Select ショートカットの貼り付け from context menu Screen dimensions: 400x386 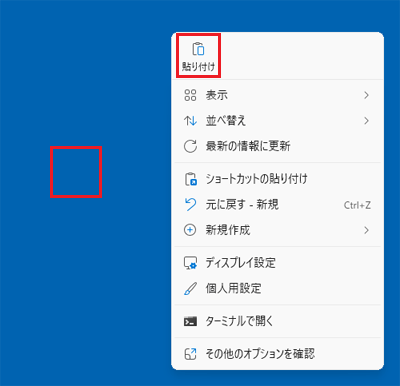(277, 179)
